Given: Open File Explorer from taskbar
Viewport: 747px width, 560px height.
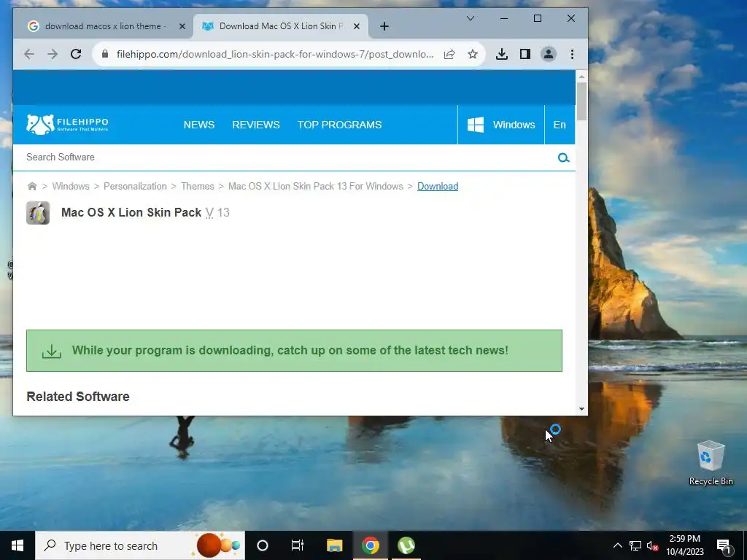Looking at the screenshot, I should click(x=334, y=545).
